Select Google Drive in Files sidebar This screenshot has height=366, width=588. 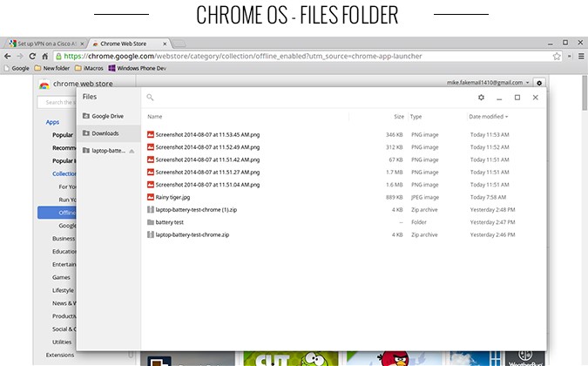coord(107,116)
